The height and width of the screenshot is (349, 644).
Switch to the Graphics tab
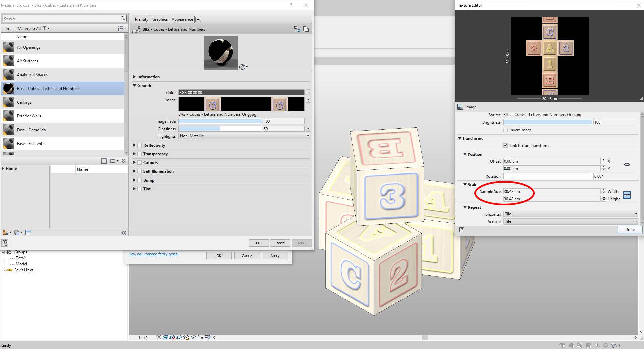tap(160, 19)
